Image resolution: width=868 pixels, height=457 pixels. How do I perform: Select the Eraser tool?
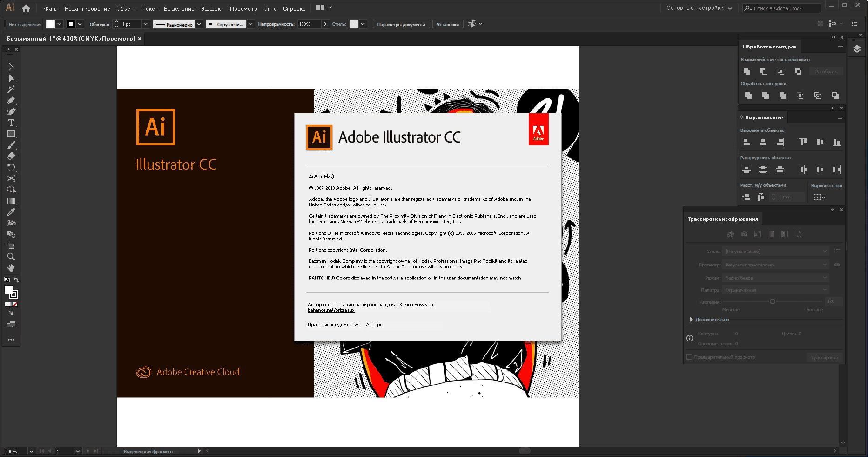point(11,156)
